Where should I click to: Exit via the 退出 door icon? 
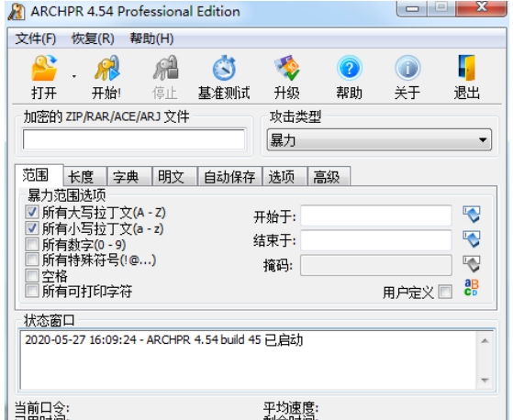coord(467,68)
